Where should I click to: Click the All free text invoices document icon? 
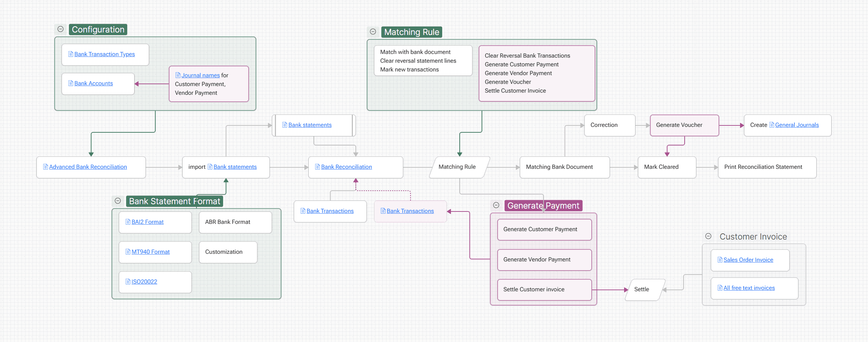(x=720, y=288)
